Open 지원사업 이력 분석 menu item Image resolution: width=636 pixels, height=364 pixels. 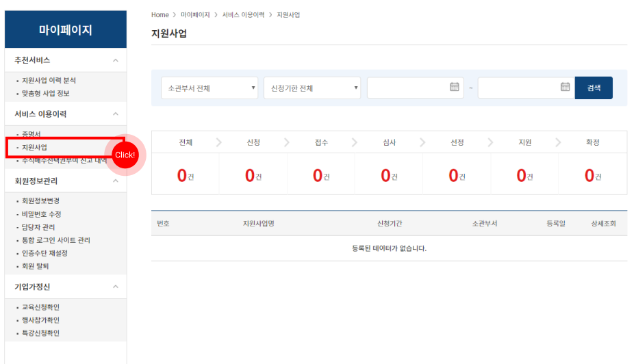pos(49,80)
